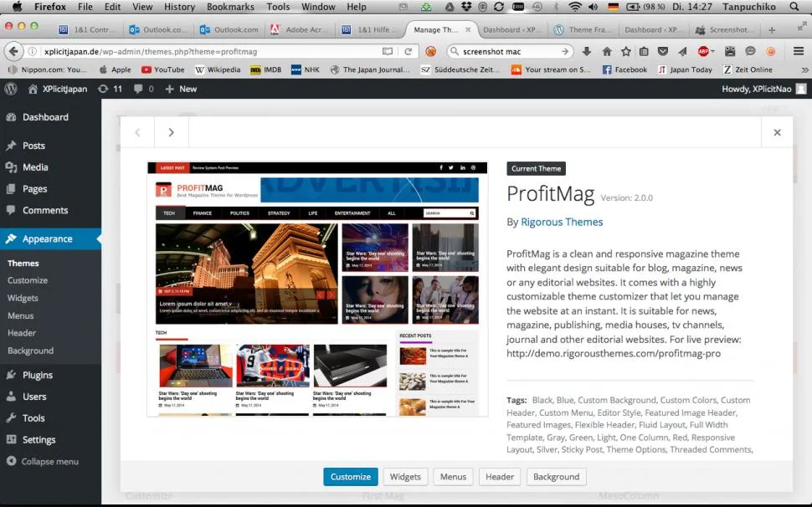
Task: Switch to the Theme Fra... tab
Action: [583, 30]
